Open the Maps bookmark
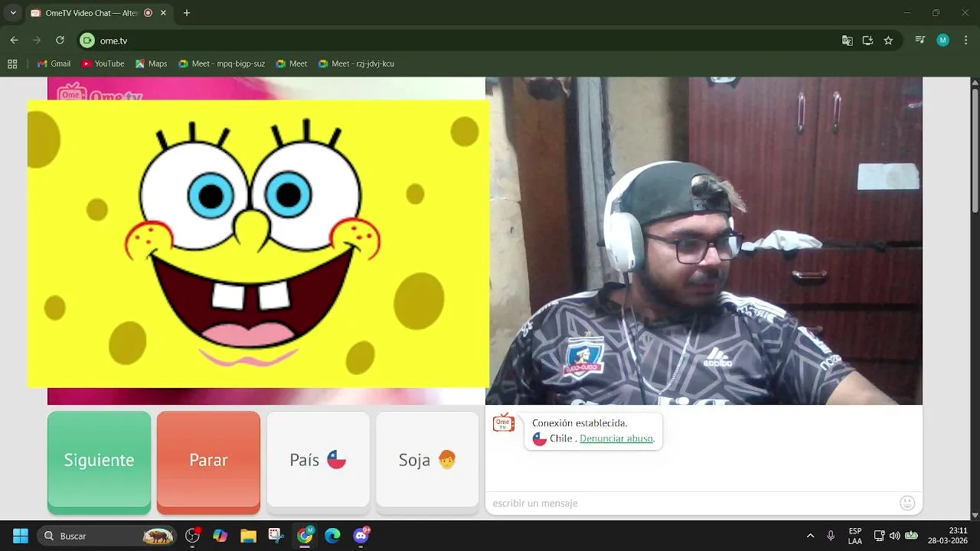This screenshot has height=551, width=980. (x=151, y=64)
